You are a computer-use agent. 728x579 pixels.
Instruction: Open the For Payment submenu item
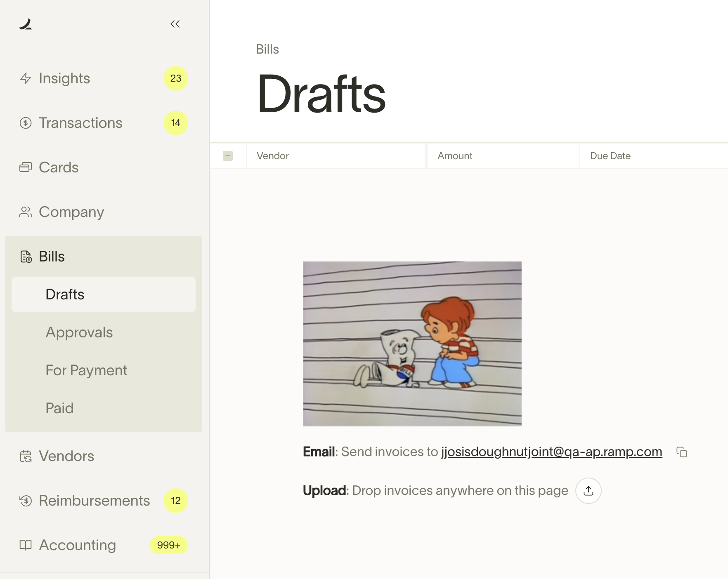[104, 370]
